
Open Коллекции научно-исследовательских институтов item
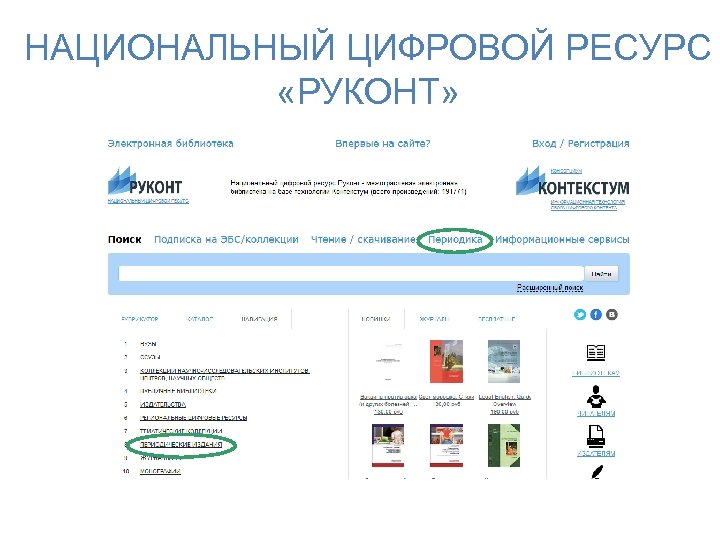225,374
